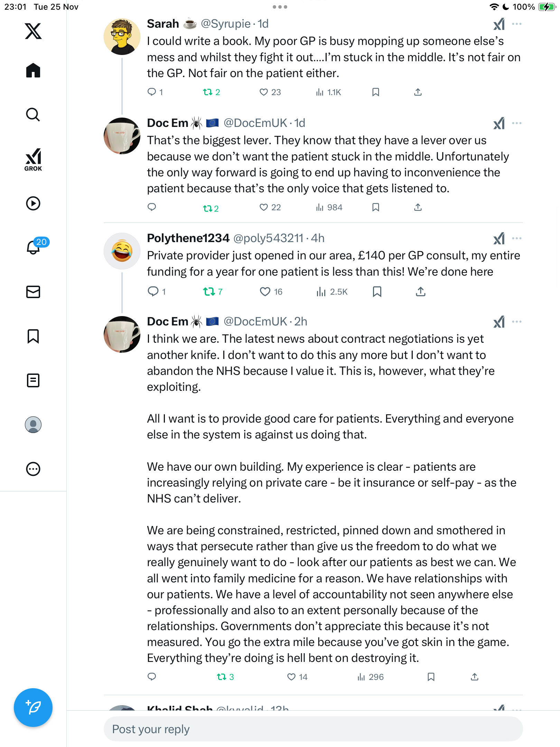Repost Polythene1234's post with 7 reposts

(209, 292)
